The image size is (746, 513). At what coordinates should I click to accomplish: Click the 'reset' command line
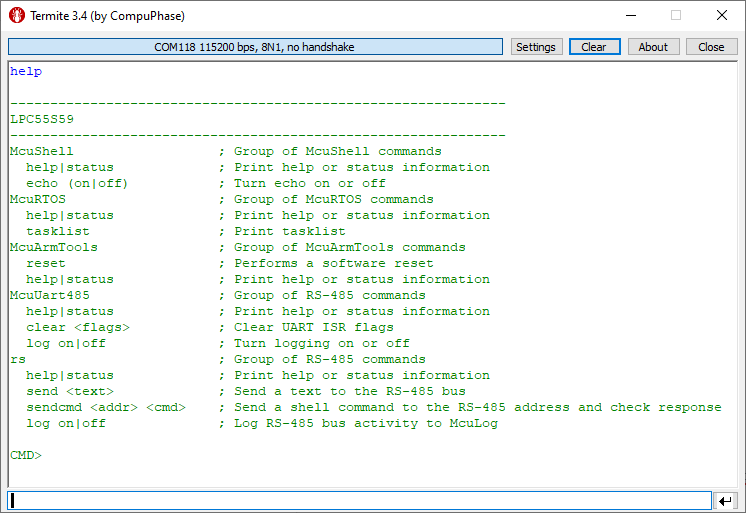[x=46, y=263]
